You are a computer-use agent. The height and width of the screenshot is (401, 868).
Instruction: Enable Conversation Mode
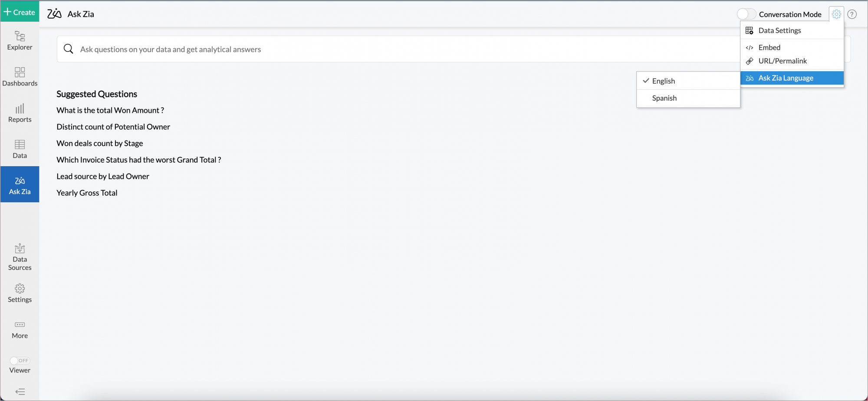[x=746, y=14]
